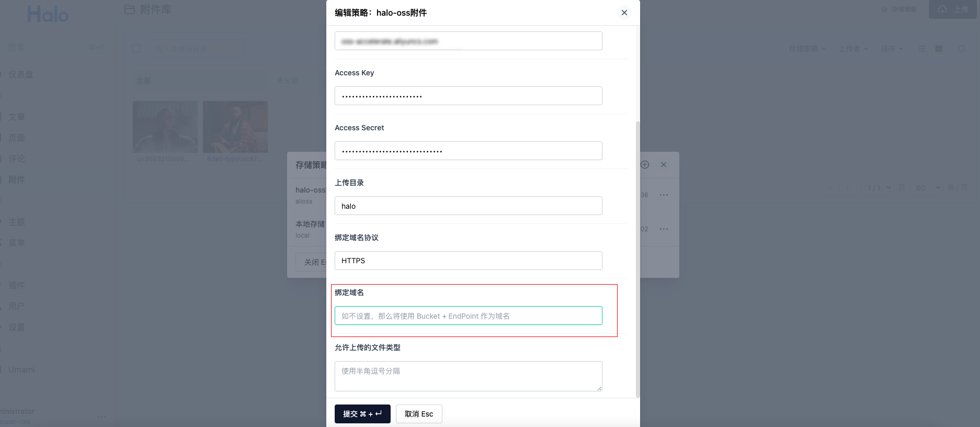Go to next page arrow in pagination
This screenshot has height=427, width=980.
click(847, 187)
